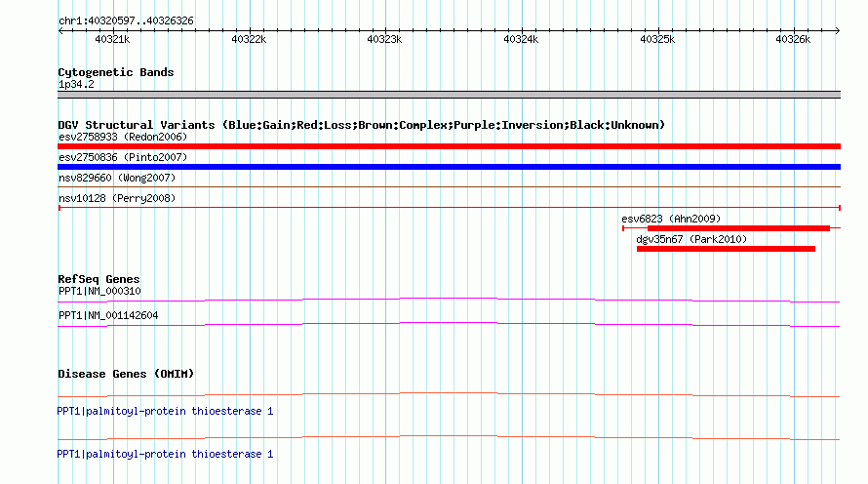Click the 40326k ruler tick label
This screenshot has width=868, height=484.
coord(793,39)
